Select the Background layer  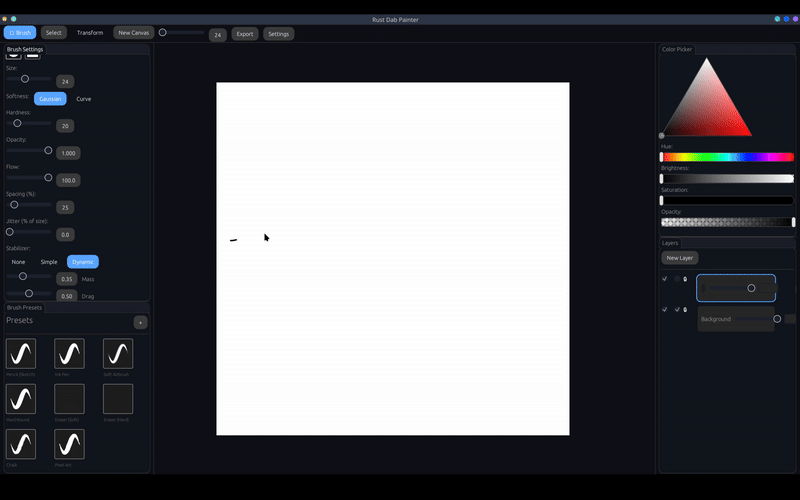pyautogui.click(x=736, y=319)
